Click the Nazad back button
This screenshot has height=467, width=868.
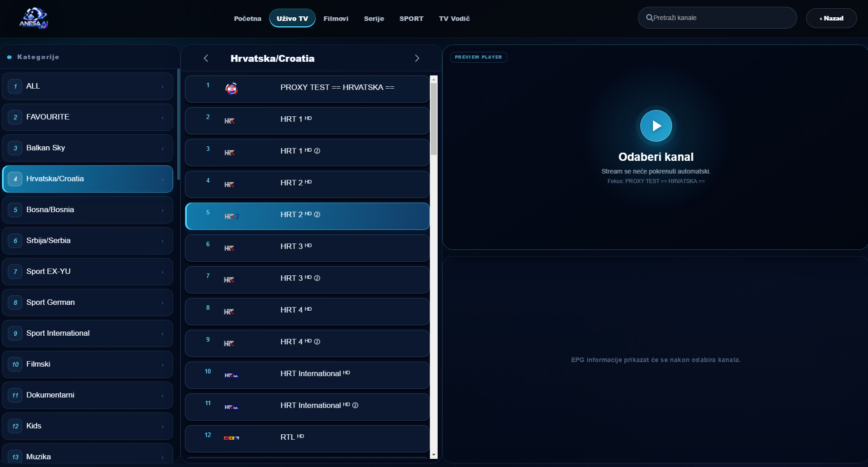point(832,18)
